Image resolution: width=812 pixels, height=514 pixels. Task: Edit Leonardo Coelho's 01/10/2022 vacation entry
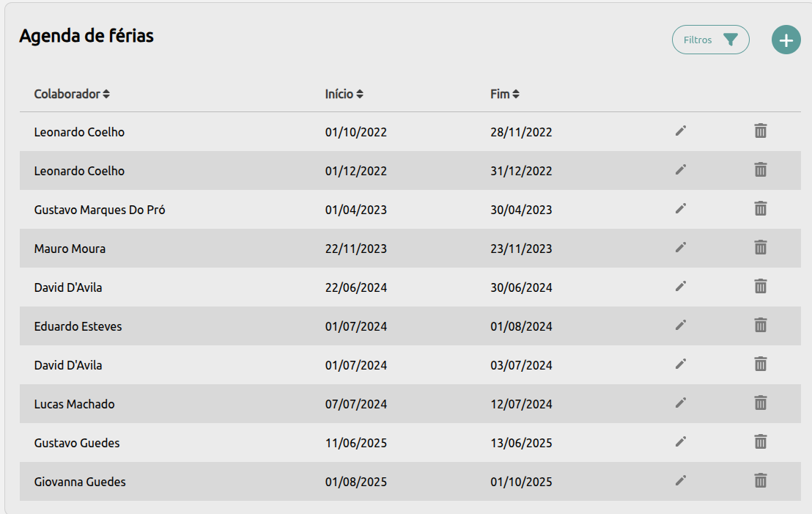[681, 131]
